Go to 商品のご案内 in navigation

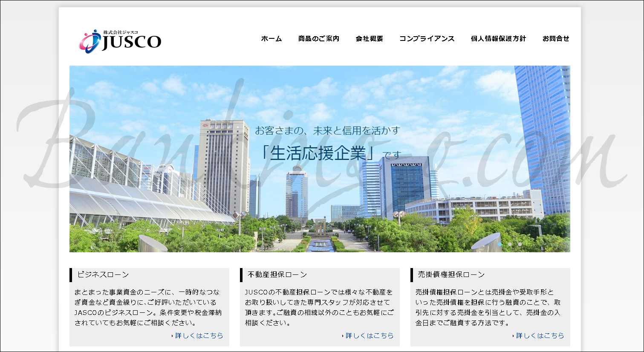click(319, 39)
